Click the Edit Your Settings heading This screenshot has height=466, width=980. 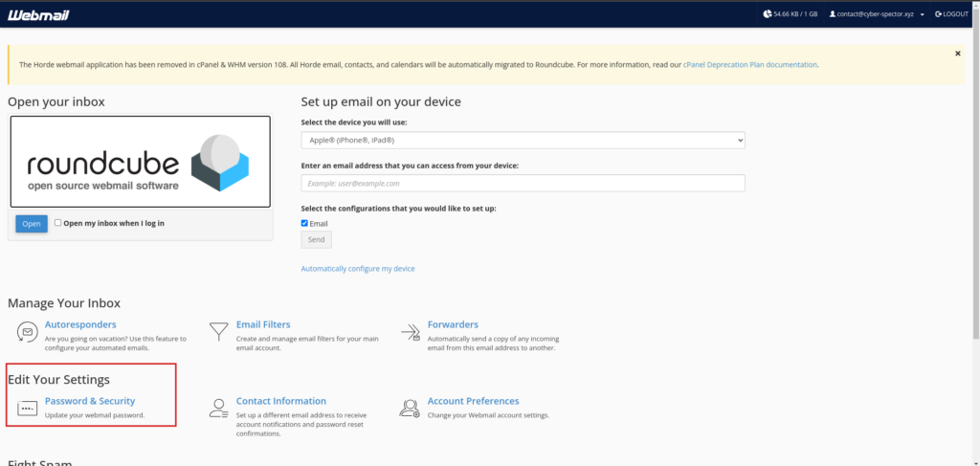pyautogui.click(x=58, y=379)
